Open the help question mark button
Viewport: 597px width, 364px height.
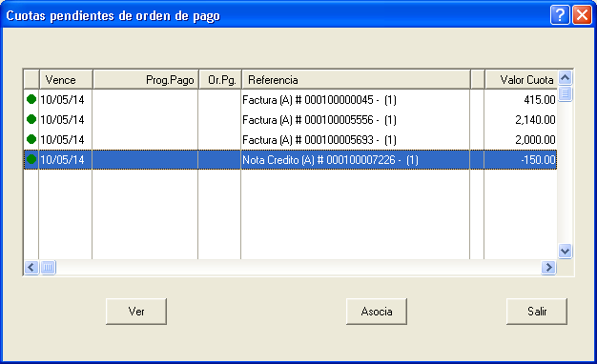pyautogui.click(x=560, y=15)
